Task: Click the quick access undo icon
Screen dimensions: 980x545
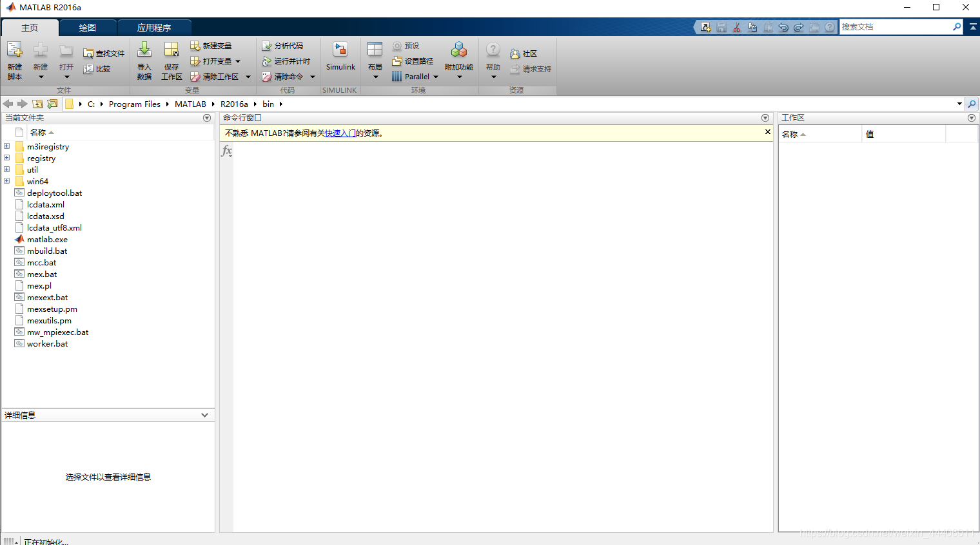Action: pyautogui.click(x=783, y=27)
